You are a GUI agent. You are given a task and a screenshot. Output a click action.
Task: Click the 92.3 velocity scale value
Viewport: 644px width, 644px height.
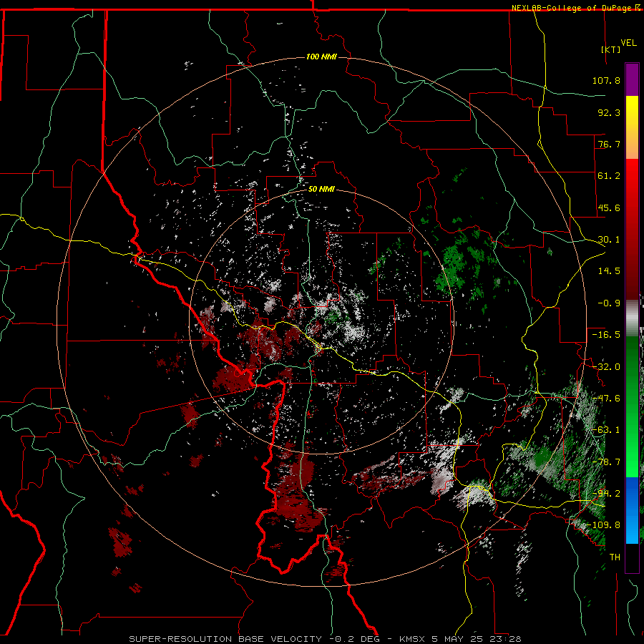point(609,112)
